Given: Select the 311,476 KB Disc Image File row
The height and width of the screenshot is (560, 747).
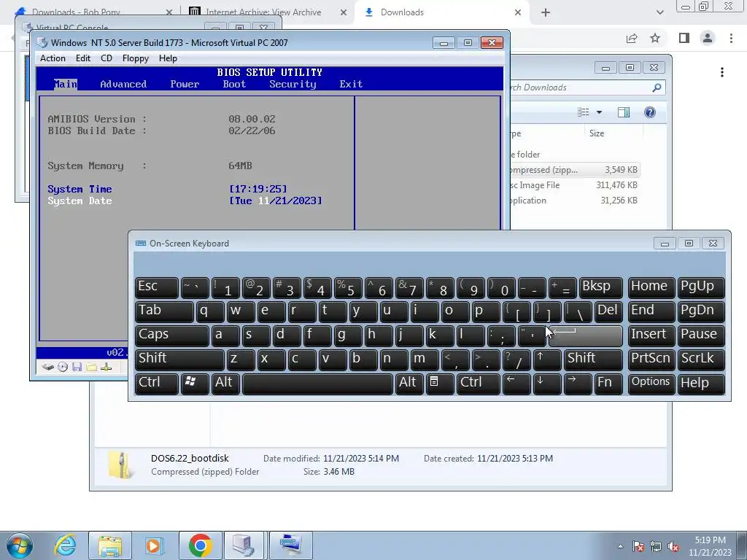Looking at the screenshot, I should (x=575, y=185).
